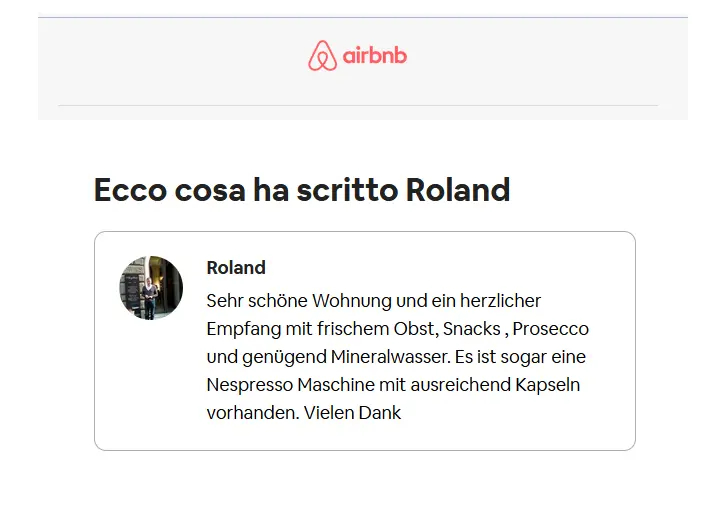Click the word 'herzlicher' in the review
The height and width of the screenshot is (509, 722).
(x=501, y=301)
